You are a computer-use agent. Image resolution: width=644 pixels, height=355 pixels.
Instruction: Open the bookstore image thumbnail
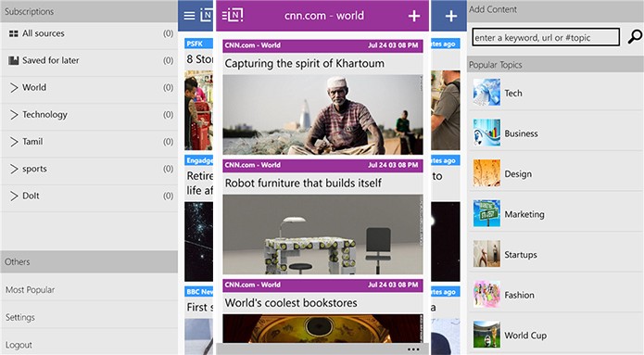pos(322,328)
